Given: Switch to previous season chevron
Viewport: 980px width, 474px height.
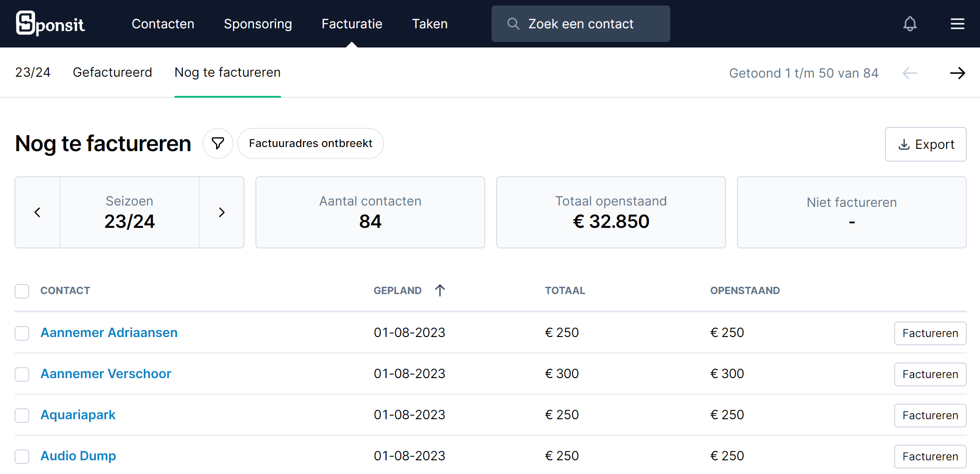Looking at the screenshot, I should click(37, 212).
